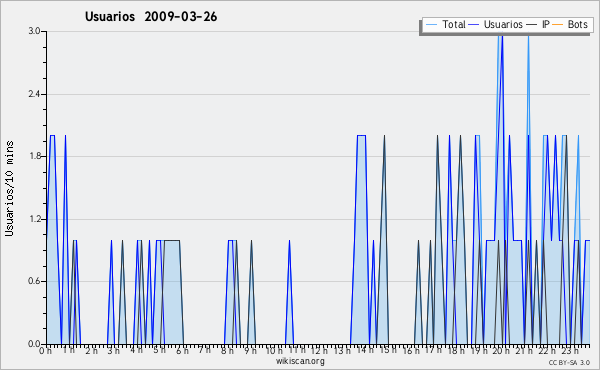This screenshot has width=600, height=370.
Task: Click the 12 h x-axis label
Action: (x=319, y=351)
